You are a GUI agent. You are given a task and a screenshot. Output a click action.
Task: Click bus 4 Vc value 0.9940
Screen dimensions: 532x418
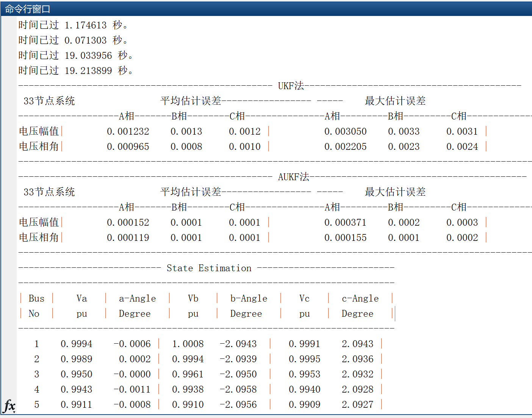[305, 390]
